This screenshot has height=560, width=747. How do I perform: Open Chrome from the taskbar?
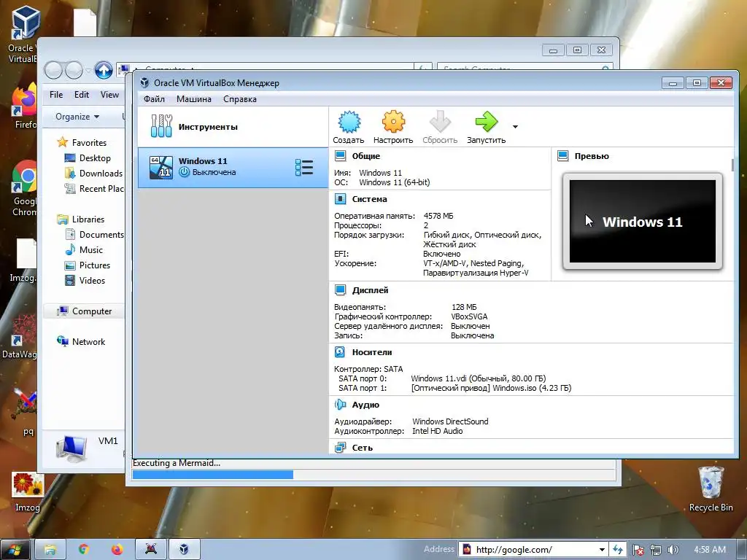pos(84,550)
